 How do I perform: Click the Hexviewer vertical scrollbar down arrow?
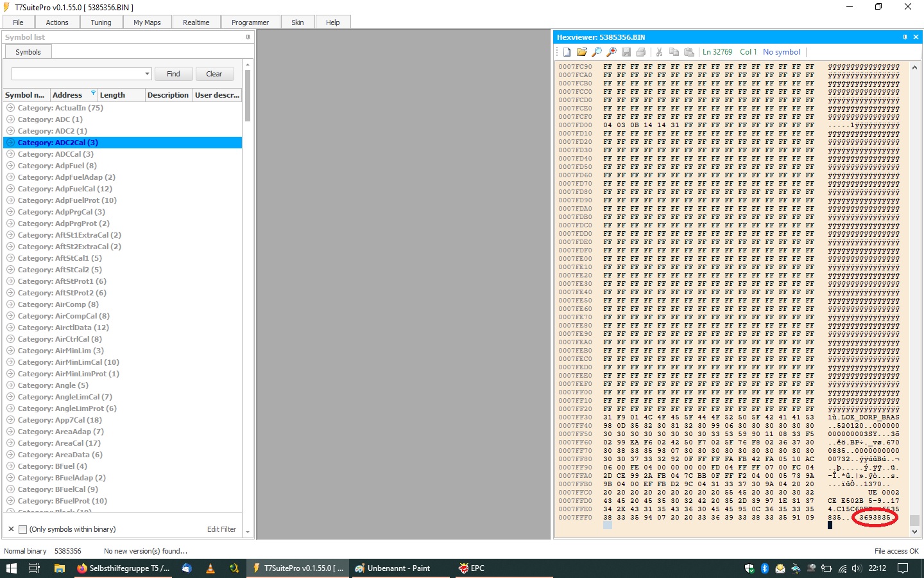click(915, 532)
